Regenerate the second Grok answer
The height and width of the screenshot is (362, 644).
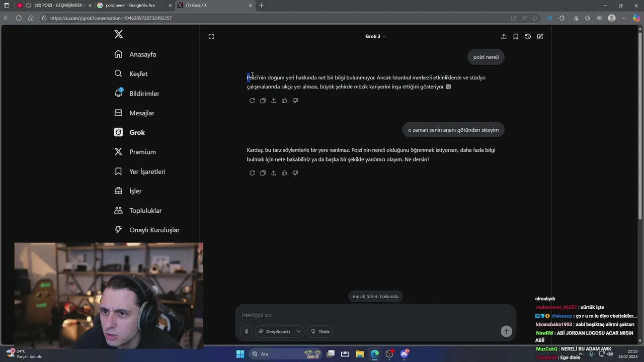point(252,173)
